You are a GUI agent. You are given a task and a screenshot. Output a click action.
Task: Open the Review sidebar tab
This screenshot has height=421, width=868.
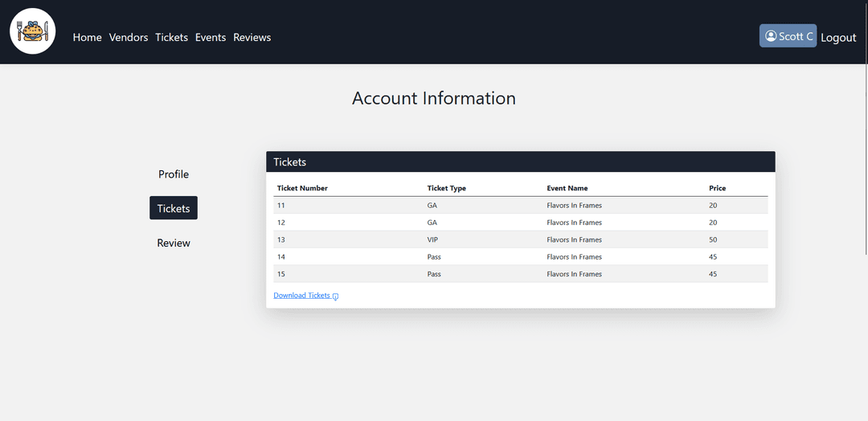(x=174, y=243)
